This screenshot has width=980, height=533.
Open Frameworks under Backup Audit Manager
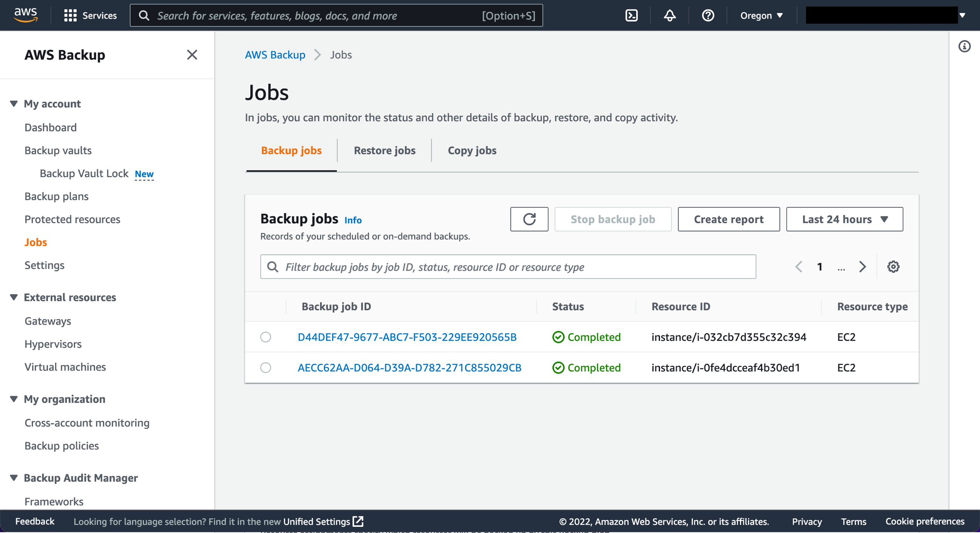[x=54, y=501]
